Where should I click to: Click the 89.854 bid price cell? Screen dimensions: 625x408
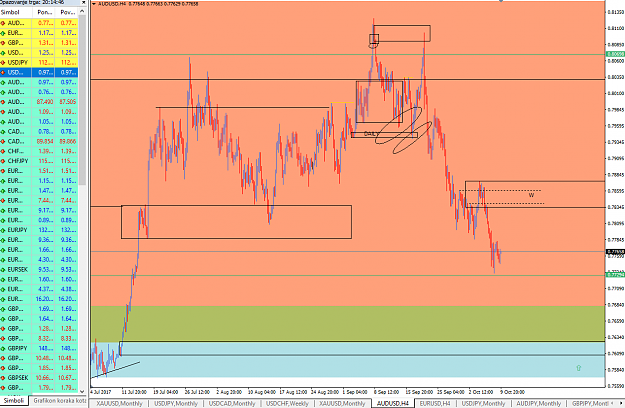click(x=45, y=141)
